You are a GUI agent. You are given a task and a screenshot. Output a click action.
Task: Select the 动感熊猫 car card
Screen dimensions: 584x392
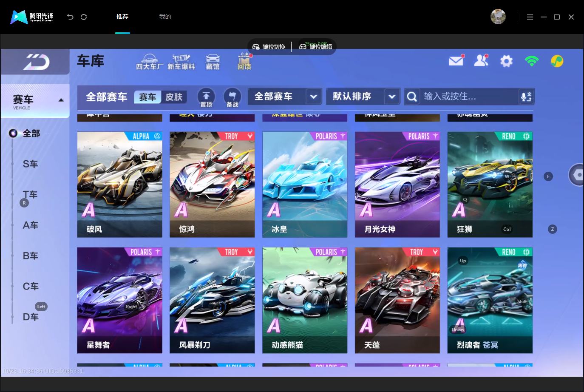[305, 300]
